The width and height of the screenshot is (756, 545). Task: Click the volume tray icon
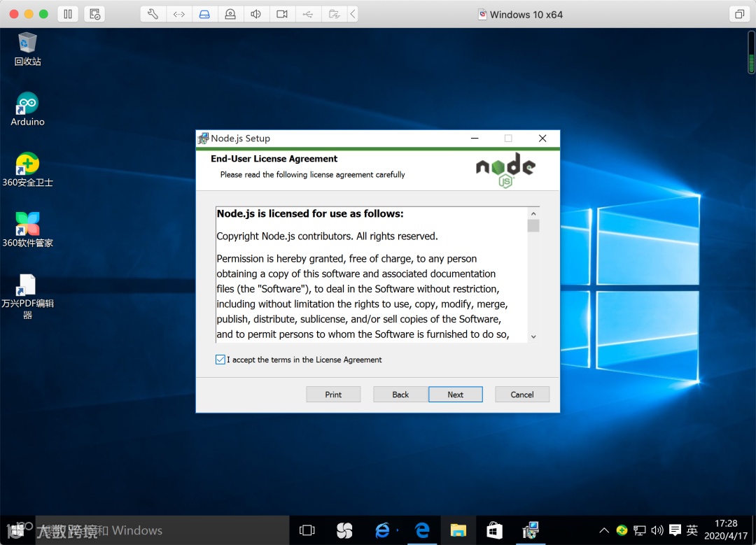pos(657,530)
